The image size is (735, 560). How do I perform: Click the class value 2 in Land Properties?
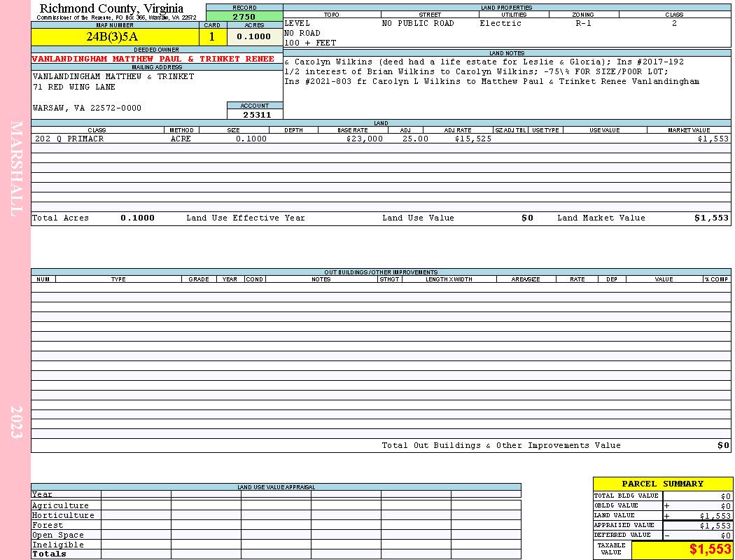(674, 23)
